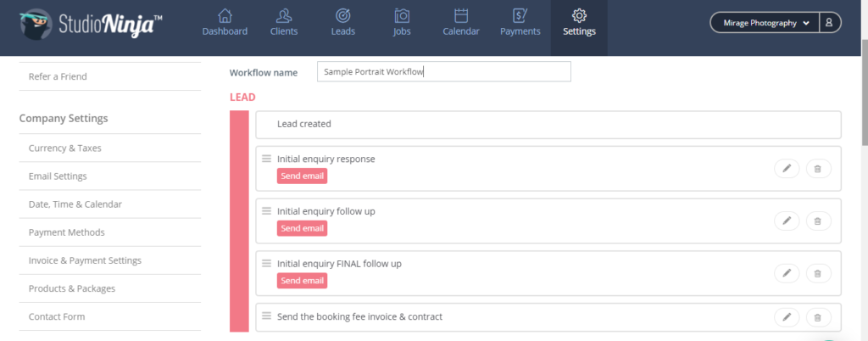Screen dimensions: 868x341
Task: Click Send email under Initial enquiry FINAL follow up
Action: 303,281
